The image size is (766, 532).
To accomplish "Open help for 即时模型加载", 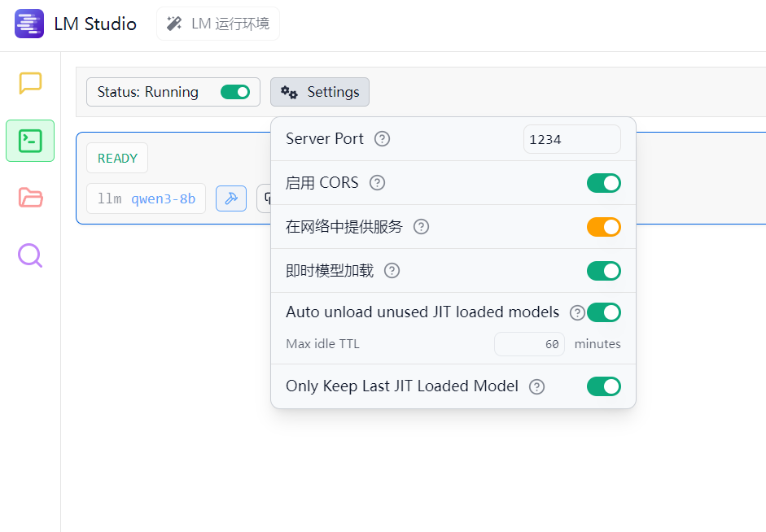I will coord(392,271).
